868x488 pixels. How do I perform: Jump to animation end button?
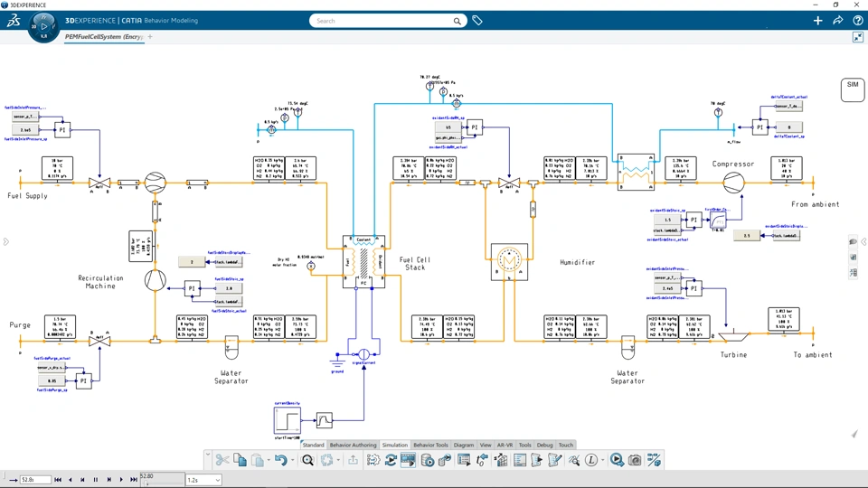pos(134,480)
